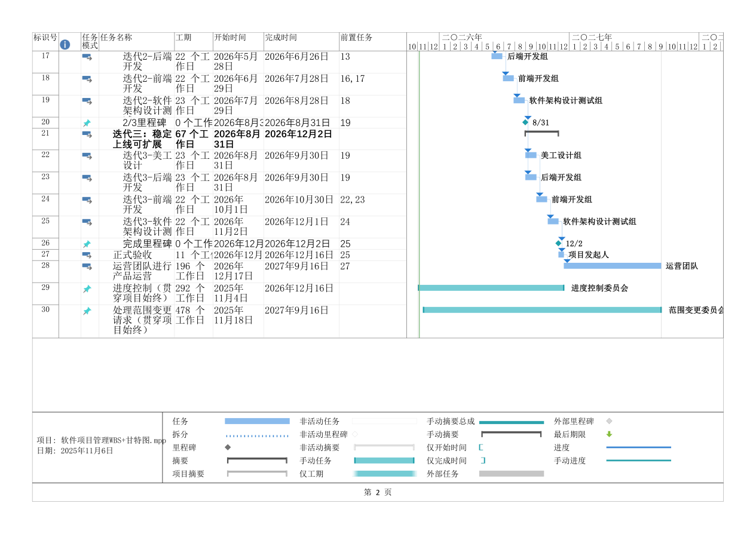Select the bold task 迭代三：稳定上线可扩展

point(142,139)
